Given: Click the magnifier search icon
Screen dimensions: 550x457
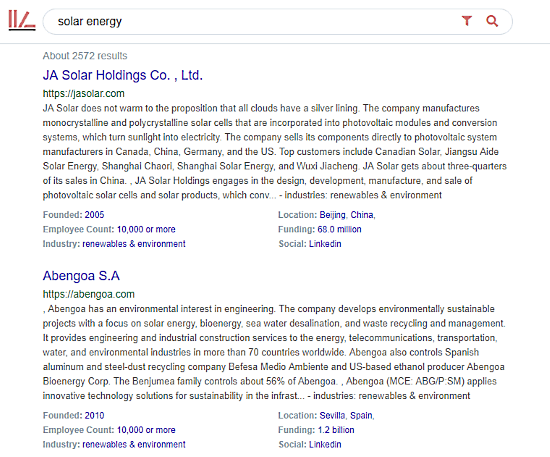Looking at the screenshot, I should [492, 21].
